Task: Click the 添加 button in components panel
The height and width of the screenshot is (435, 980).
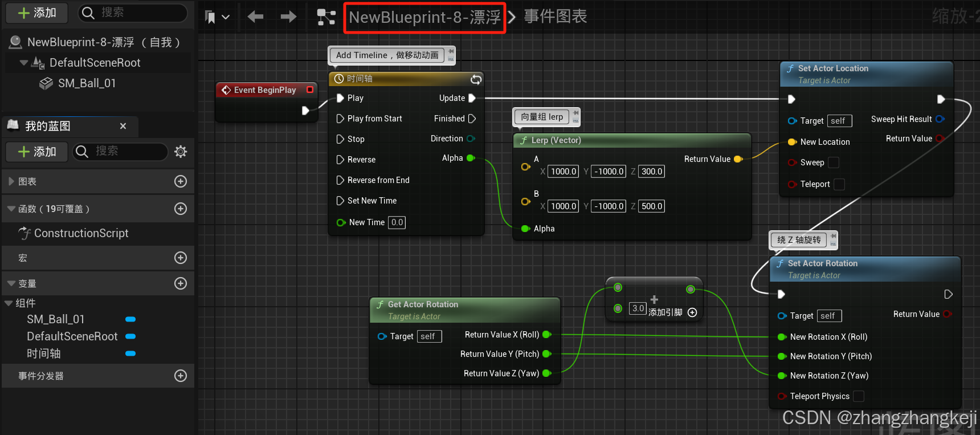Action: [x=37, y=13]
